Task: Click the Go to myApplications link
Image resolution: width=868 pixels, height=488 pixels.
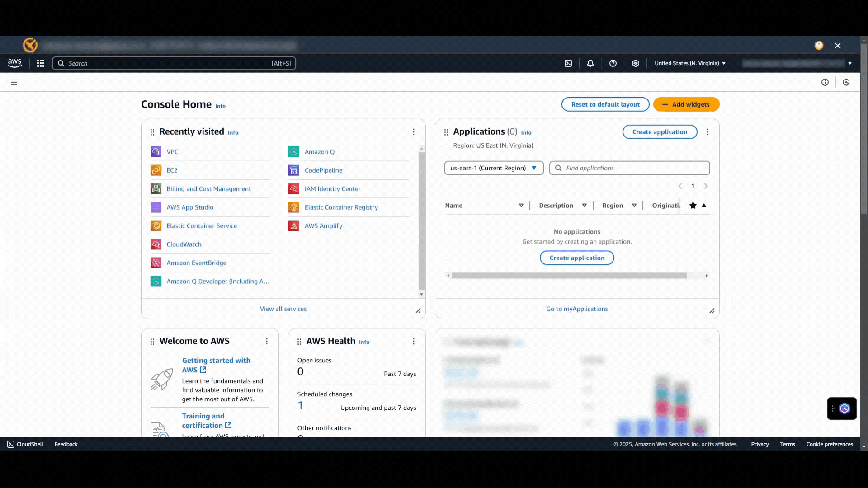Action: (x=577, y=309)
